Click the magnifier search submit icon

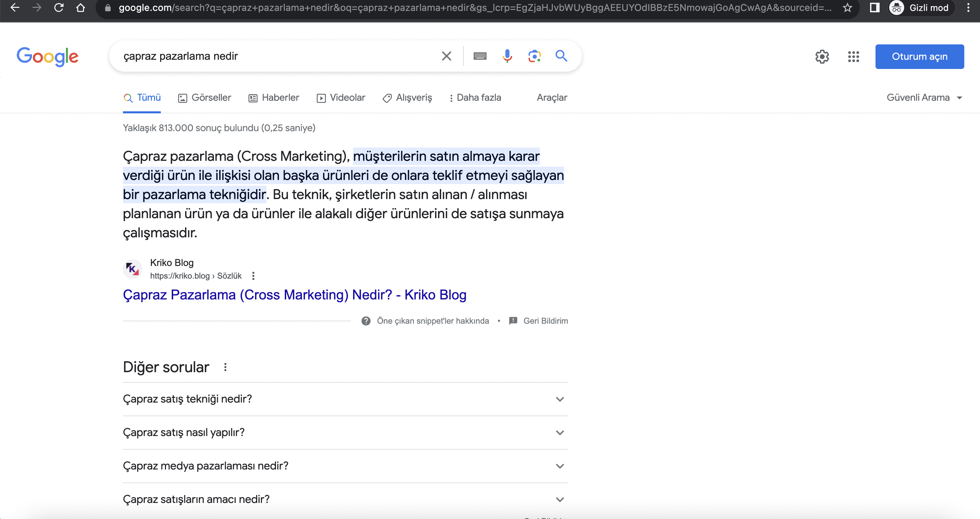pyautogui.click(x=561, y=56)
